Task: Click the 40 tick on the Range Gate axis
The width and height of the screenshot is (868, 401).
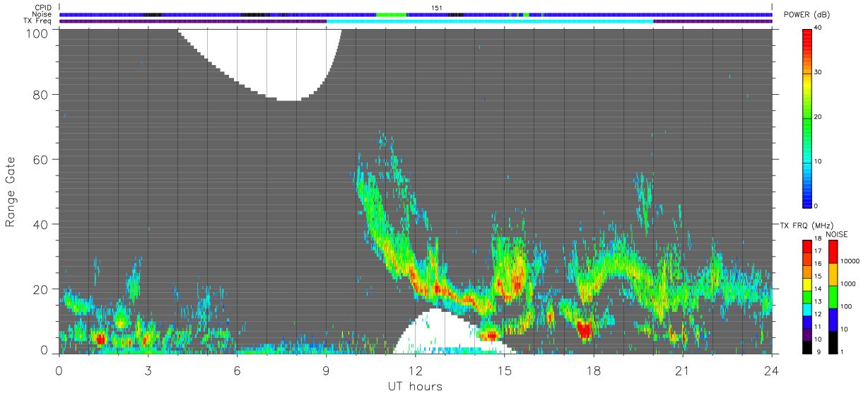Action: [x=40, y=225]
